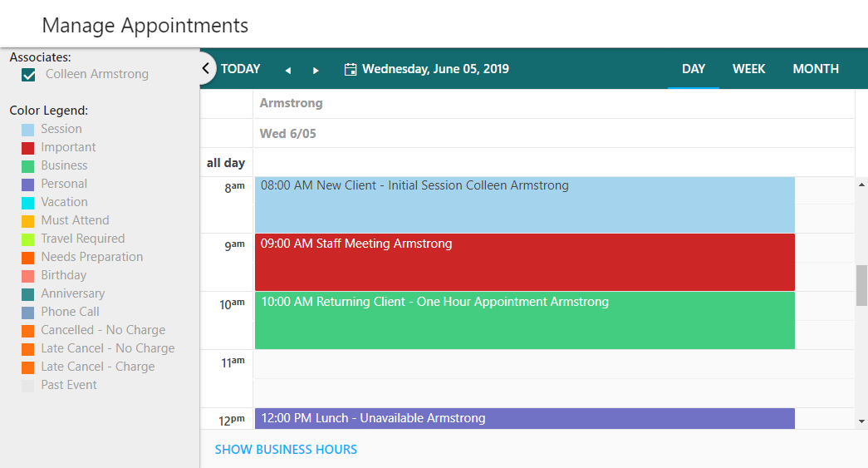Open the 08:00 AM New Client appointment
868x468 pixels.
[525, 204]
